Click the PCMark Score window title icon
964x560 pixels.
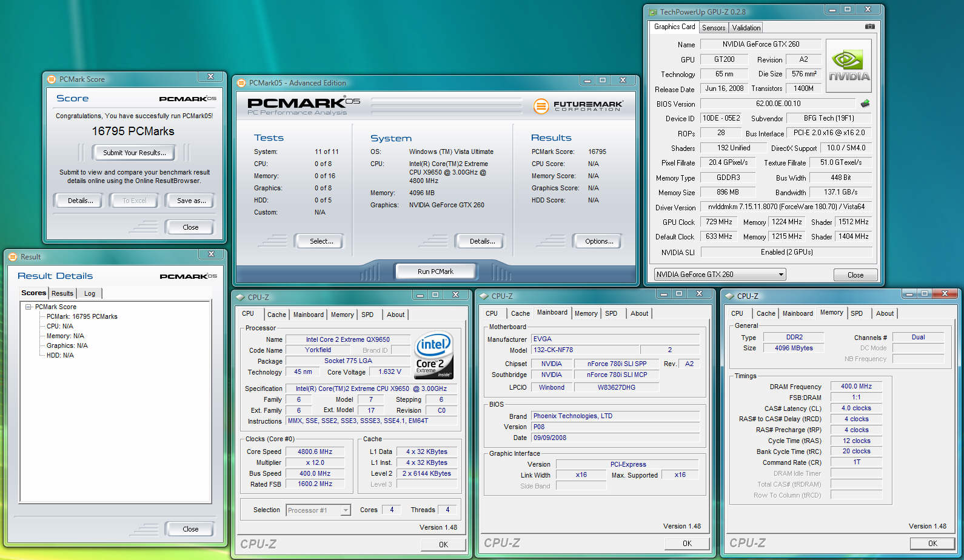point(52,79)
